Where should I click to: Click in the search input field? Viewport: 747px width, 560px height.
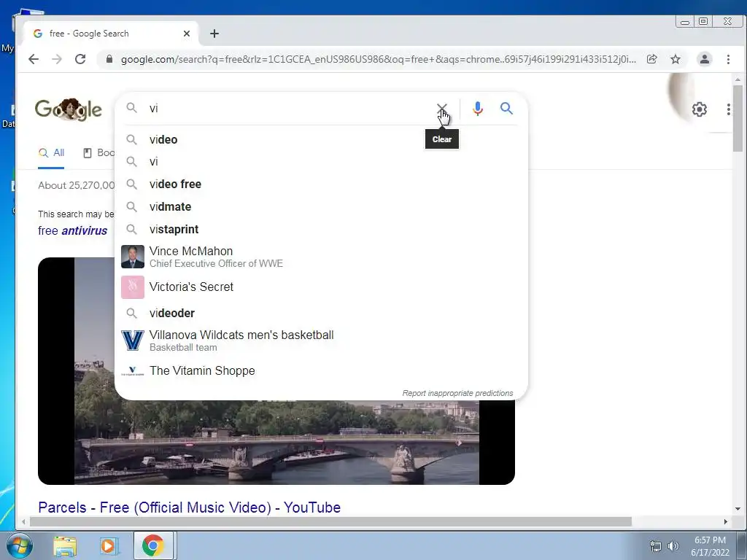288,109
